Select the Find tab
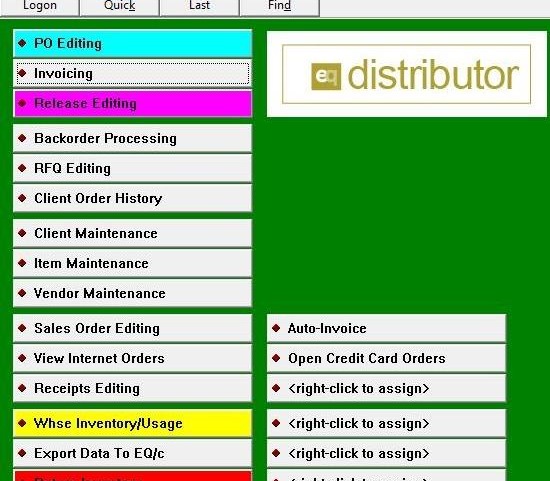The width and height of the screenshot is (550, 481). click(280, 7)
